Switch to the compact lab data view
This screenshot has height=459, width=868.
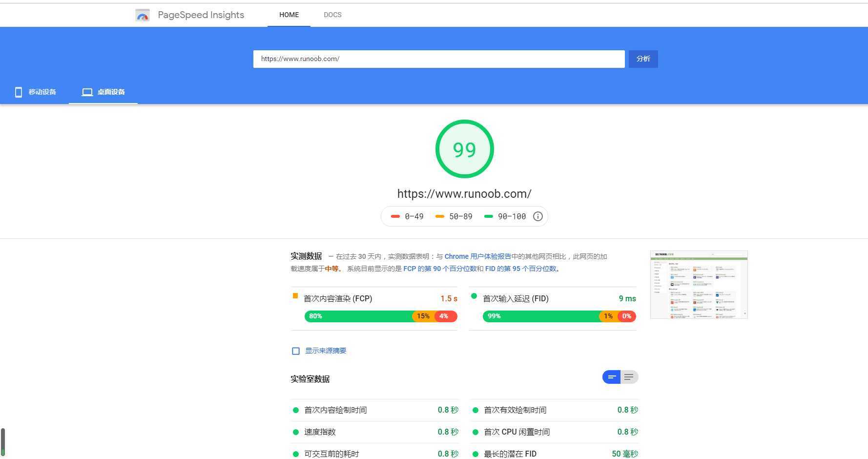[611, 377]
